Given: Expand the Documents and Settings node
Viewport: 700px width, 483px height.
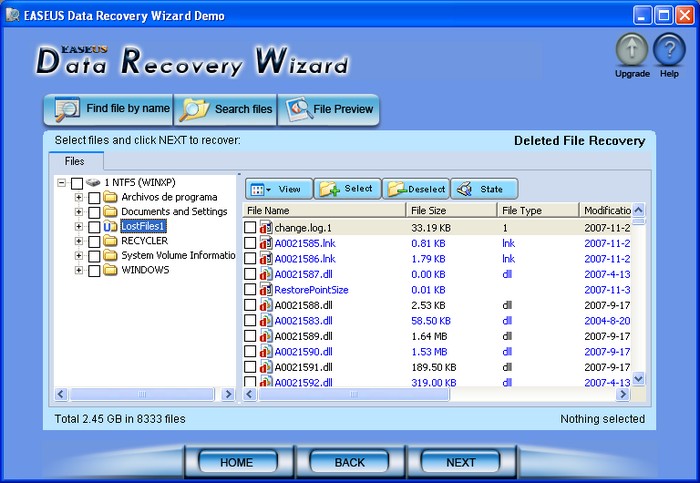Looking at the screenshot, I should [79, 212].
